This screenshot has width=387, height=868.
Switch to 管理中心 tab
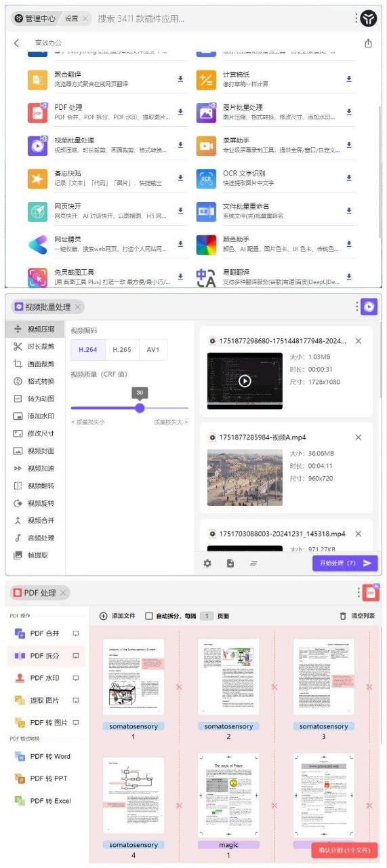coord(35,18)
